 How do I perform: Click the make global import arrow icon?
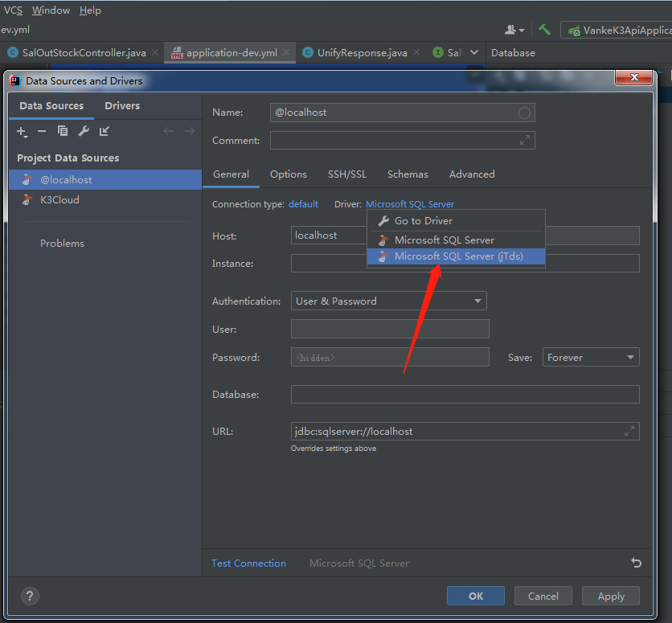pyautogui.click(x=104, y=131)
